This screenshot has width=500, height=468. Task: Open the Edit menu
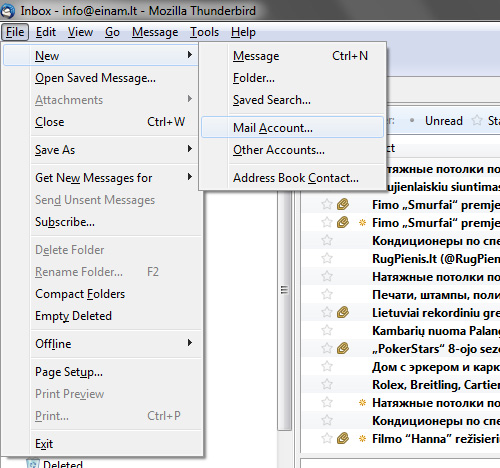[x=46, y=32]
